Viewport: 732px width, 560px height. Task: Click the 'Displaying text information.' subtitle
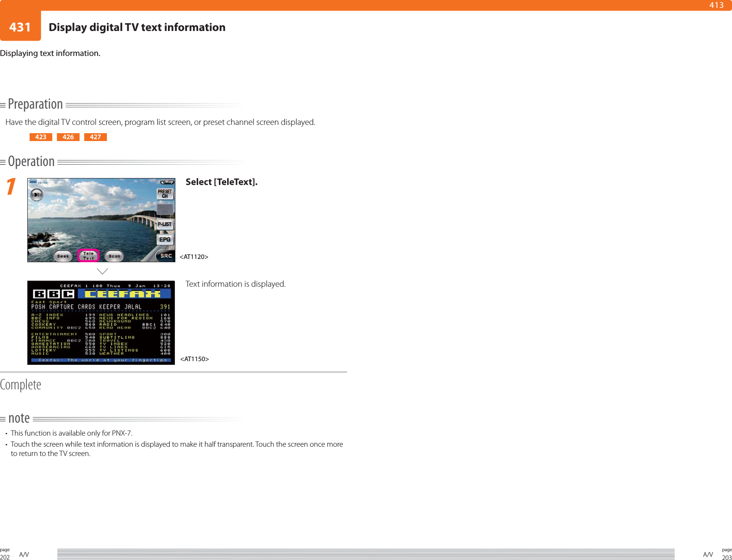[x=50, y=53]
